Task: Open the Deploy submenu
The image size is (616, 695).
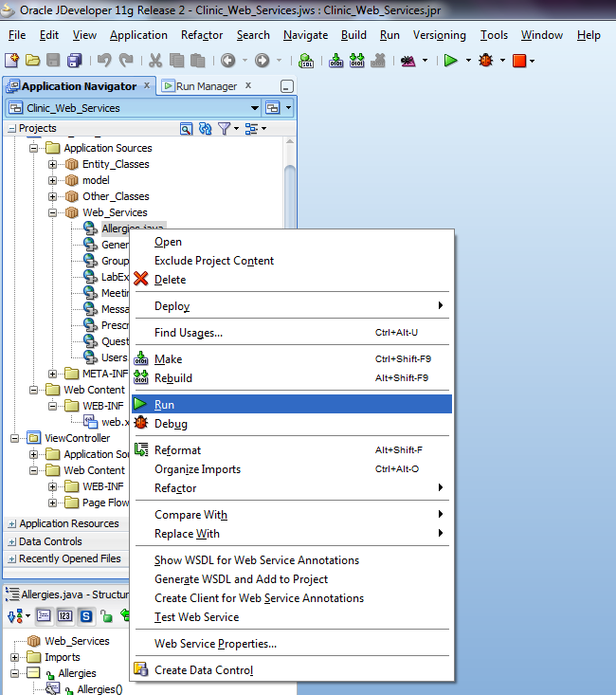Action: click(292, 306)
